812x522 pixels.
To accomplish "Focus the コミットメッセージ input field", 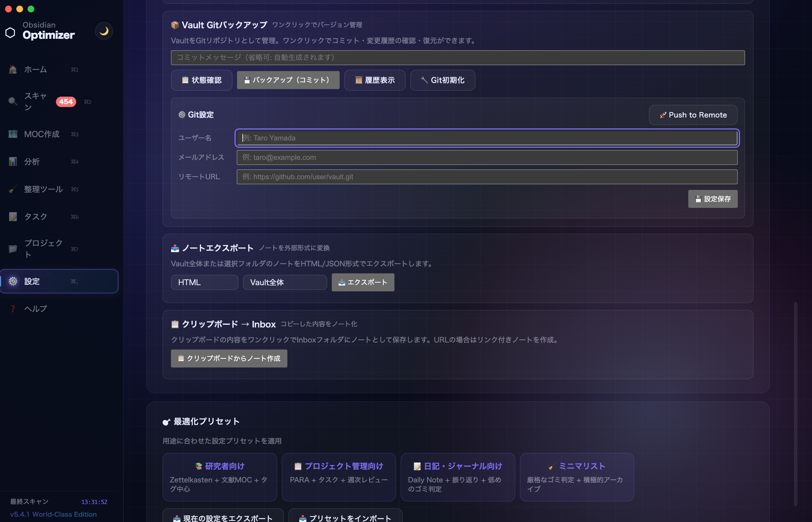I will pyautogui.click(x=457, y=58).
